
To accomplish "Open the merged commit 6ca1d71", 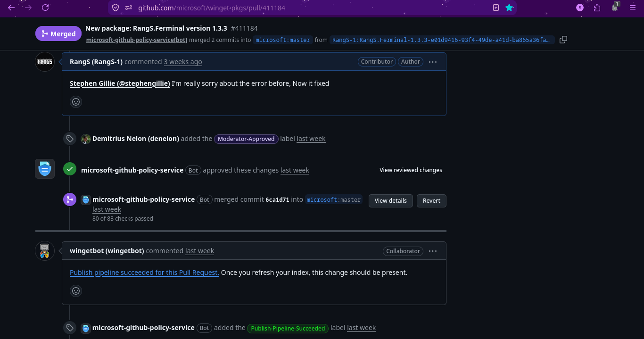I will point(277,200).
